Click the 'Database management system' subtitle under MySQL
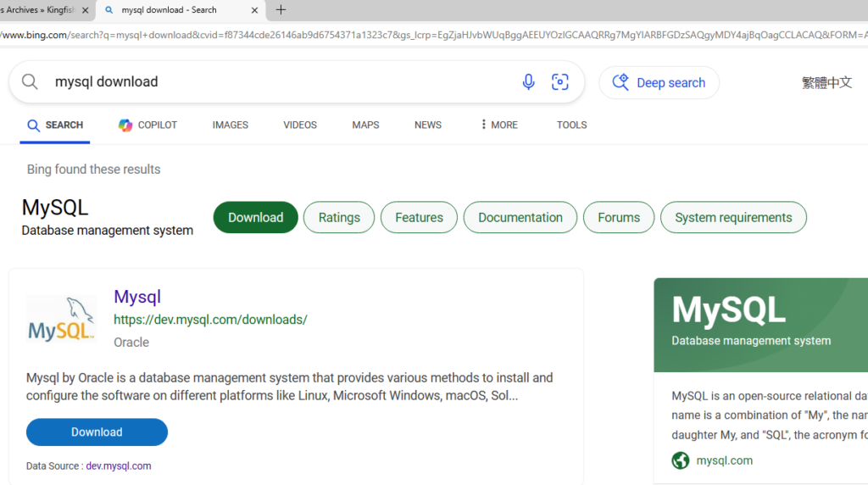 tap(108, 231)
